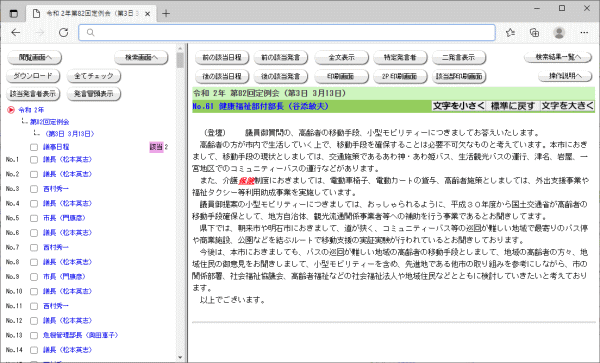Reload the page with the refresh icon
The width and height of the screenshot is (600, 363).
(x=64, y=33)
